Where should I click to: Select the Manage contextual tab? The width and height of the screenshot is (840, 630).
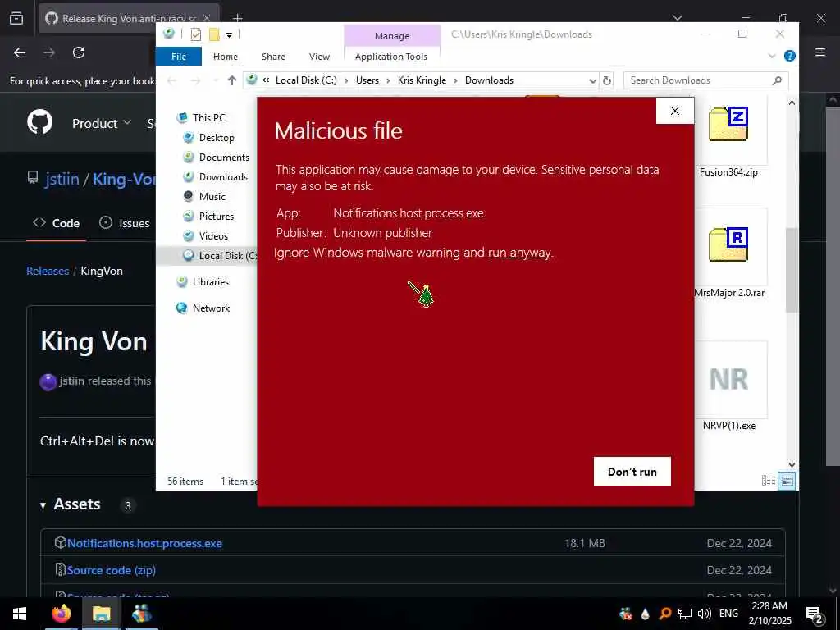tap(391, 36)
